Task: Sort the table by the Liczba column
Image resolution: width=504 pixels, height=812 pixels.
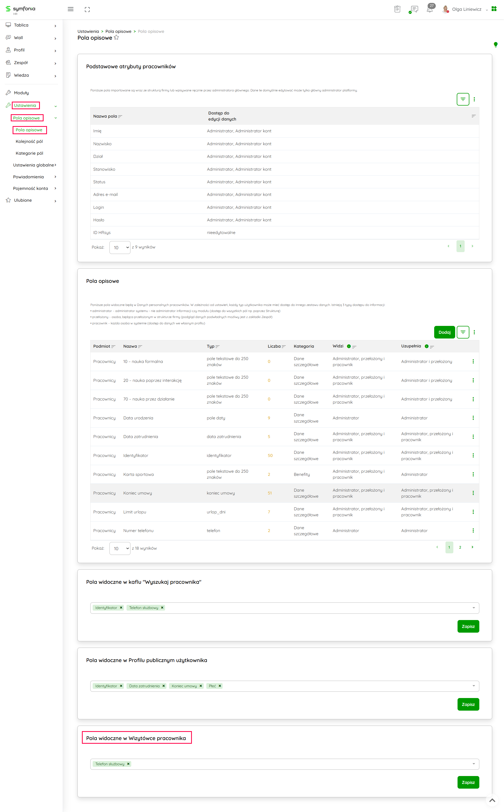Action: pyautogui.click(x=284, y=346)
